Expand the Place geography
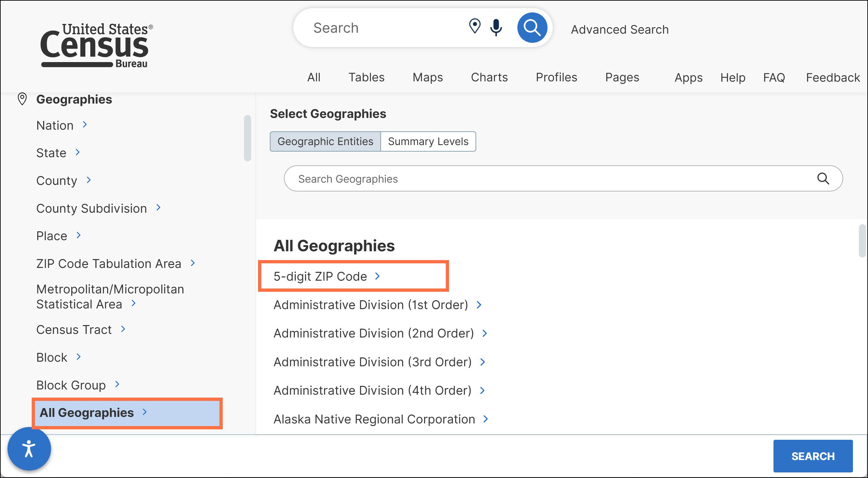The height and width of the screenshot is (478, 868). point(59,236)
